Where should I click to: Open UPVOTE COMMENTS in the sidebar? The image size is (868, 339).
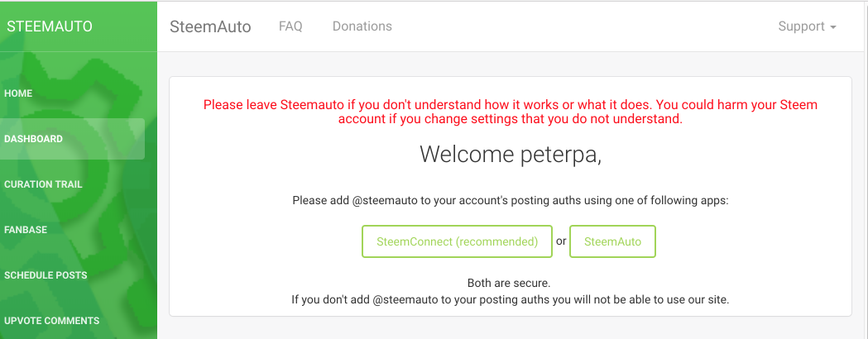pos(52,320)
